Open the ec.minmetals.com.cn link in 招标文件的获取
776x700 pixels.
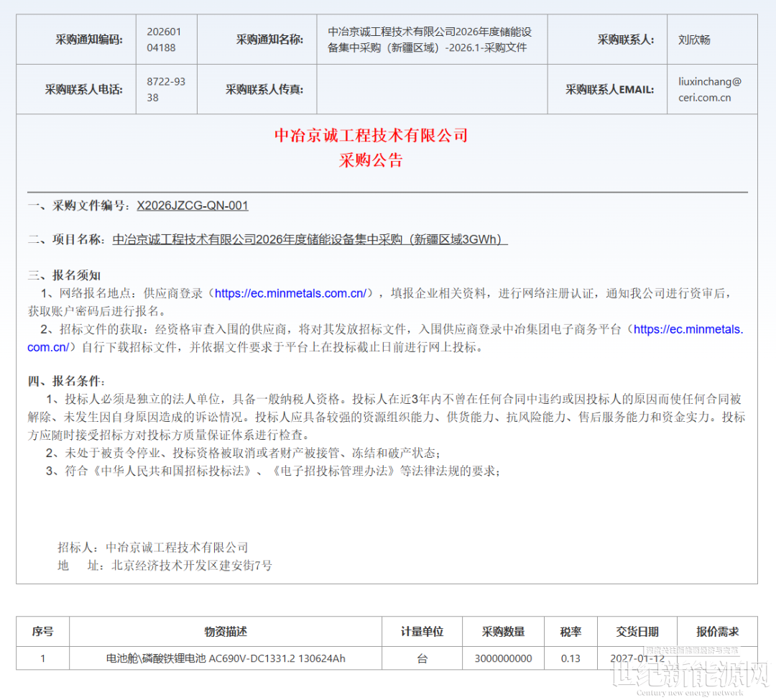coord(688,329)
